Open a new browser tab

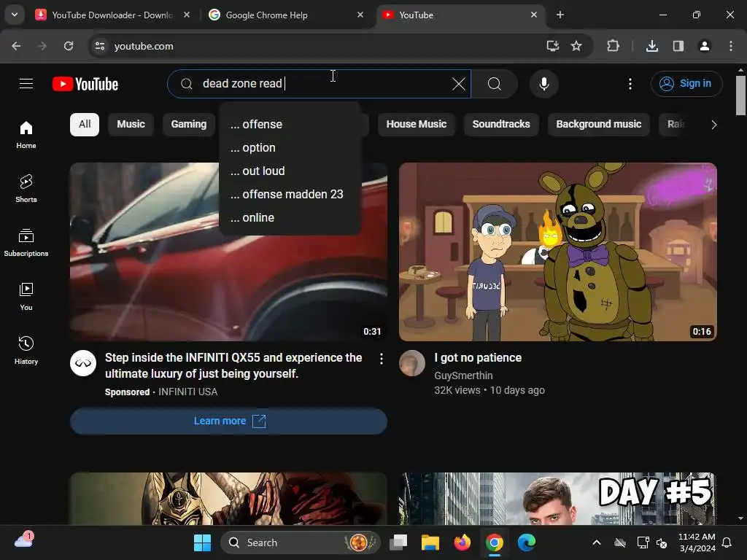[x=560, y=15]
